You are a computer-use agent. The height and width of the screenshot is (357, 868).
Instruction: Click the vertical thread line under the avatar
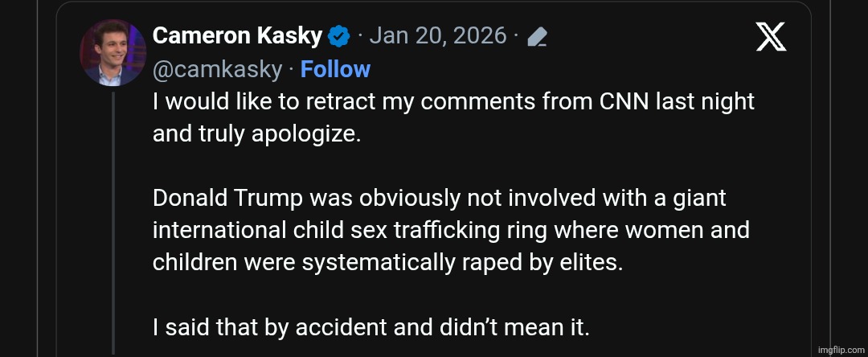point(113,225)
